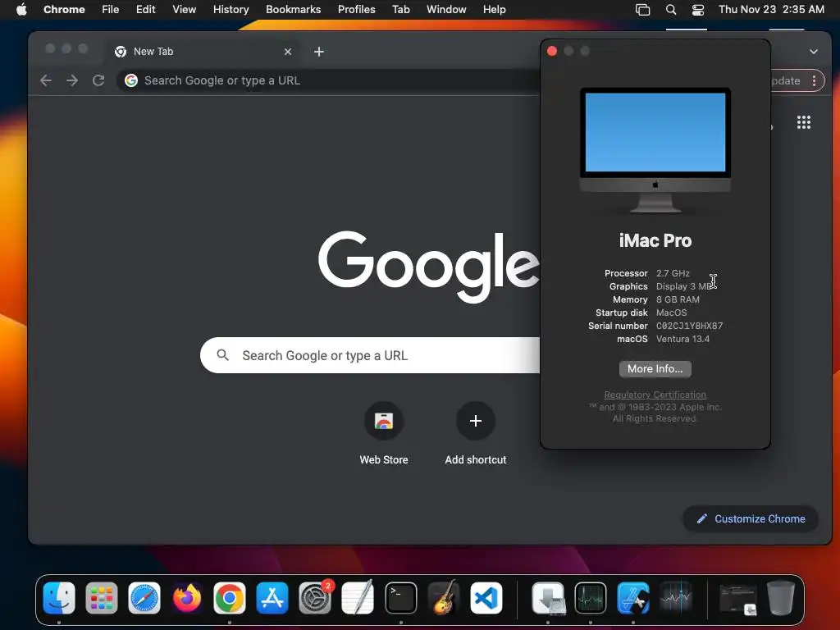
Task: Close the About This Mac window
Action: click(x=552, y=51)
